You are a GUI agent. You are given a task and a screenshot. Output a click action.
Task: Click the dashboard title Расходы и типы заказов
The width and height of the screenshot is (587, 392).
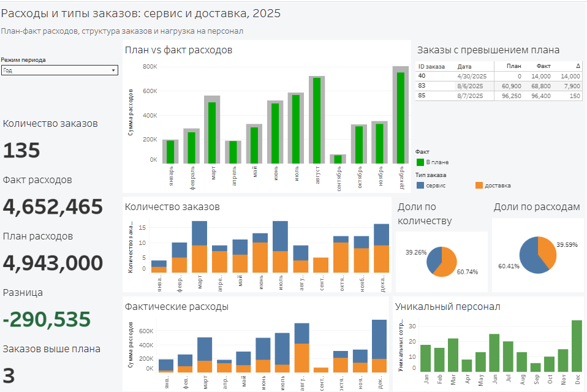click(x=141, y=13)
